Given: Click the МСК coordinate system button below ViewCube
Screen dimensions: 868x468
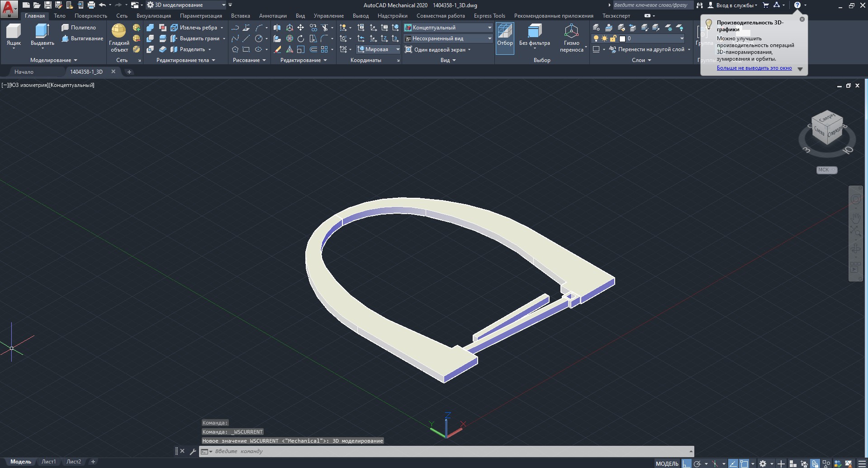Looking at the screenshot, I should tap(827, 170).
